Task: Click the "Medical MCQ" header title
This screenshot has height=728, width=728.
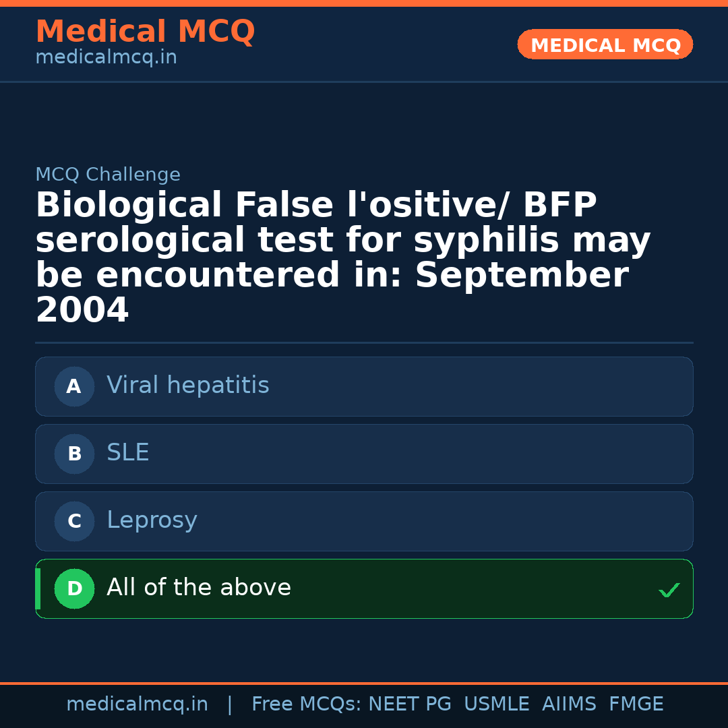Action: coord(145,32)
